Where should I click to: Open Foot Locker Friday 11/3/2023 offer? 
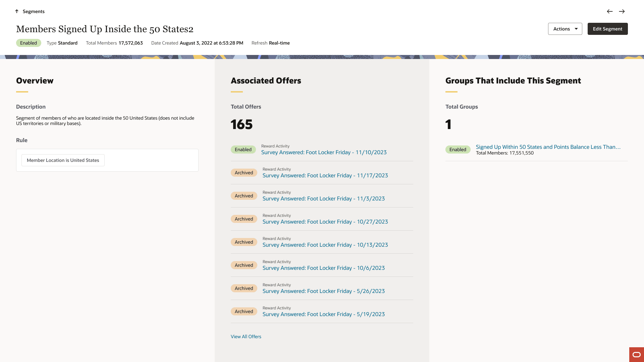coord(323,199)
